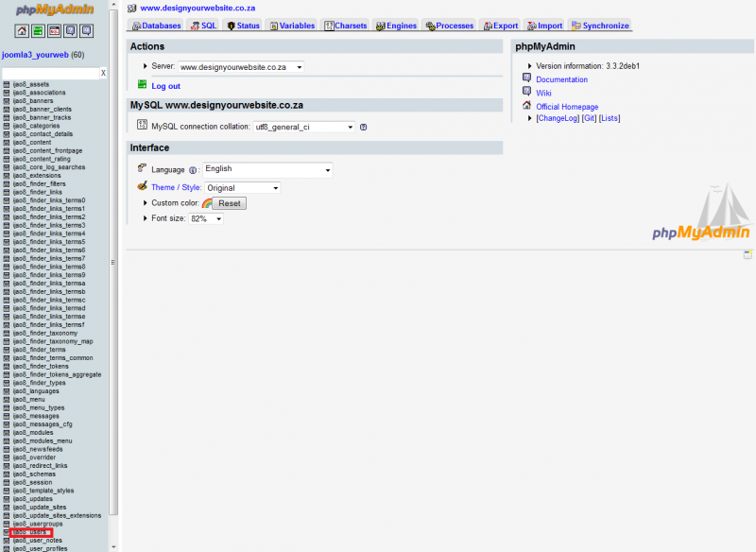This screenshot has width=756, height=552.
Task: Open the Language dropdown showing English
Action: pos(267,170)
